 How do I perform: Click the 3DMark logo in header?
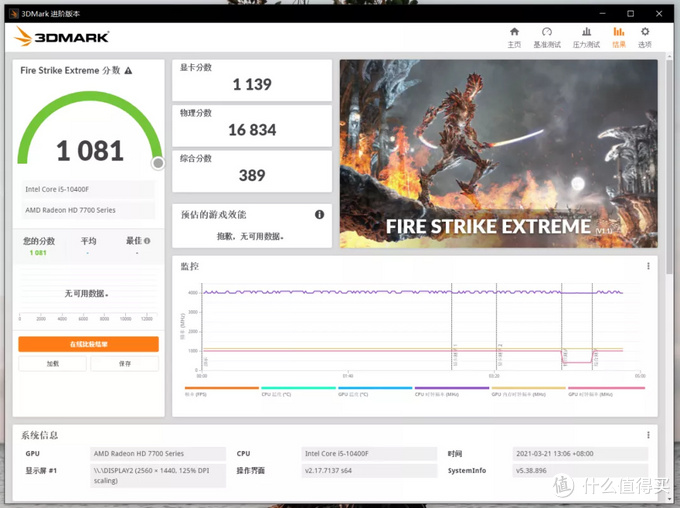click(62, 37)
